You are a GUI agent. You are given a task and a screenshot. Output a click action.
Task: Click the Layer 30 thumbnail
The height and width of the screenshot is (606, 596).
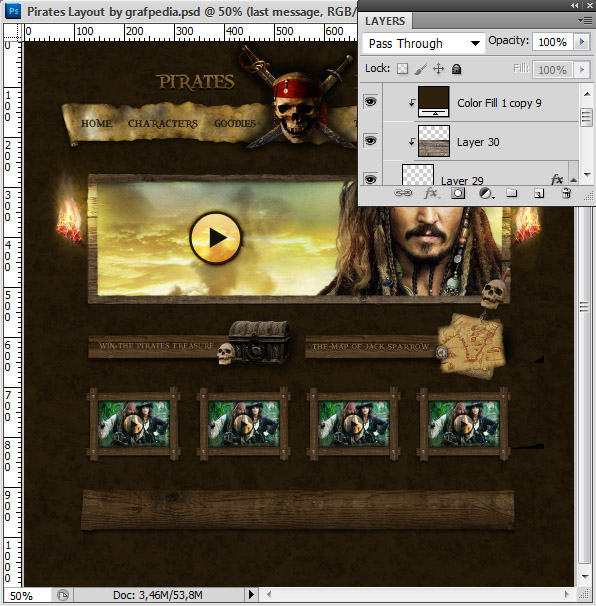click(x=434, y=141)
